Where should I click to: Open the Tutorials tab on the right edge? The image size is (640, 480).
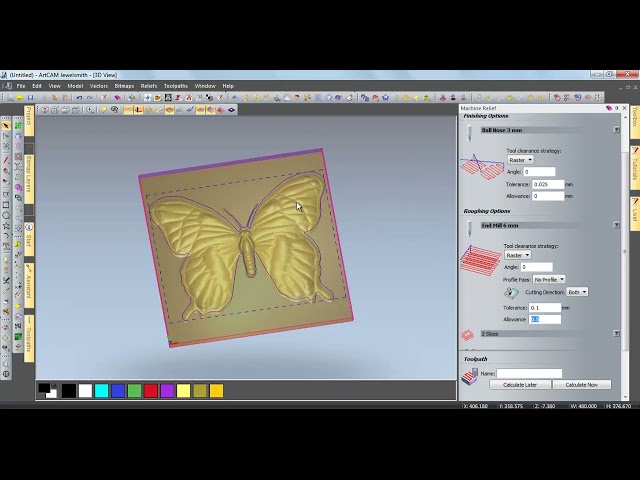[635, 169]
